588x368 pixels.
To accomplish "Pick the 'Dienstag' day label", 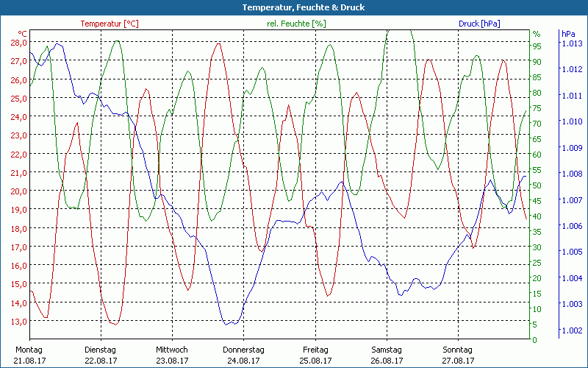I will pos(101,350).
